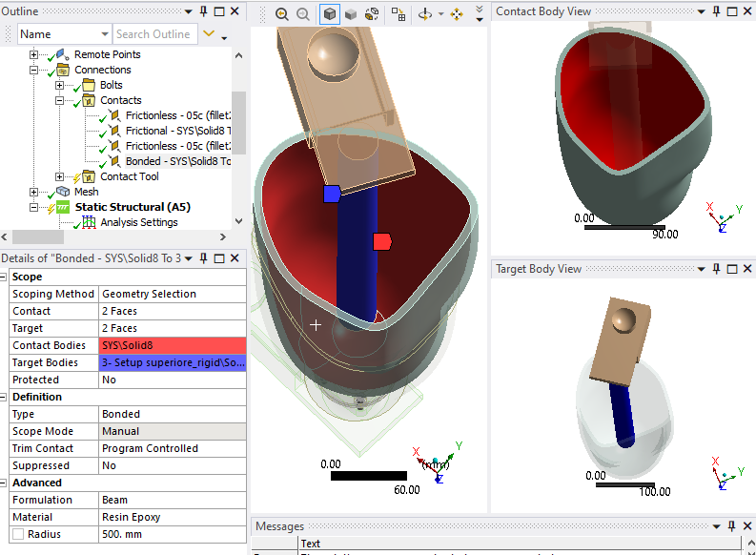The height and width of the screenshot is (555, 756).
Task: Click the blue target label flag in viewport
Action: 332,194
